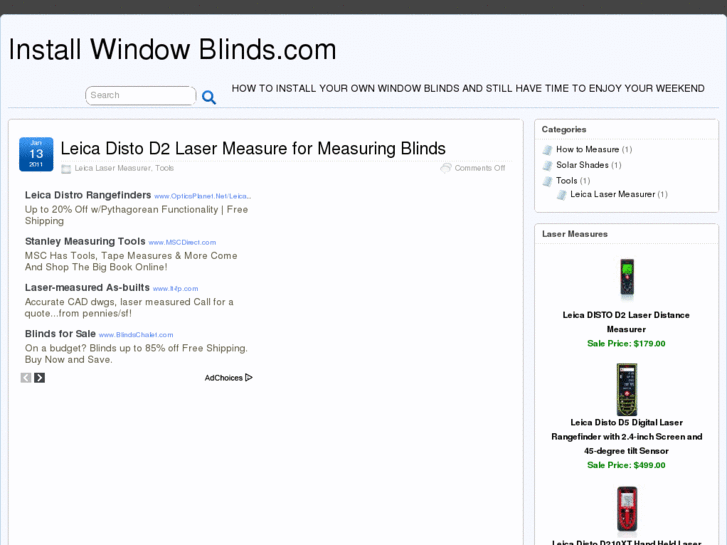Open the Leica DISTO D2 Laser Distance Measurer link
The height and width of the screenshot is (545, 727).
626,322
